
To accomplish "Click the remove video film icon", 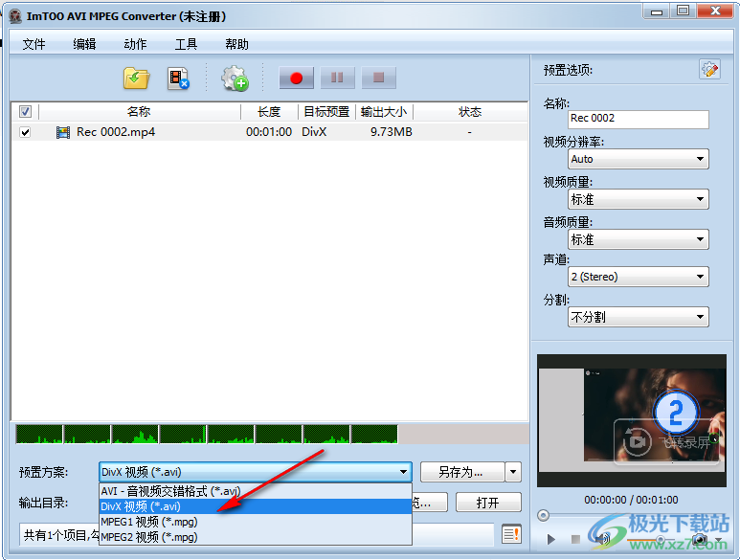I will coord(178,78).
